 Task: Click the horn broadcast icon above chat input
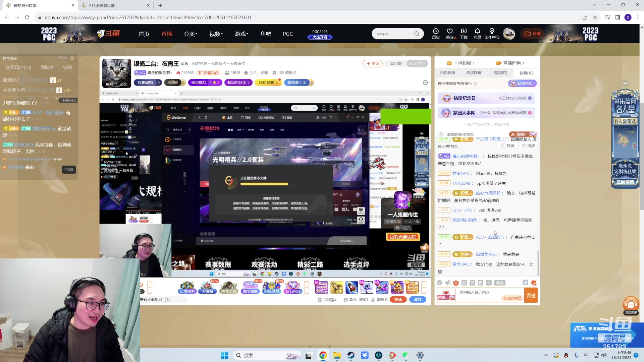click(448, 283)
